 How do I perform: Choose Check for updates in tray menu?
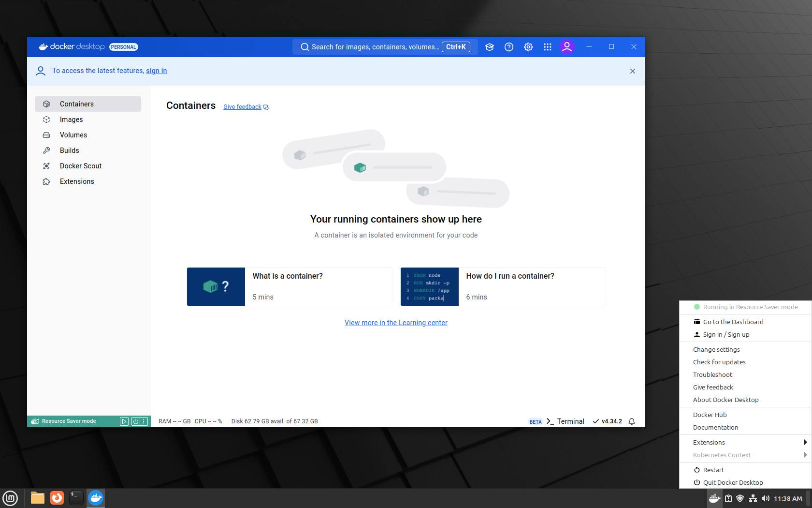[745, 362]
